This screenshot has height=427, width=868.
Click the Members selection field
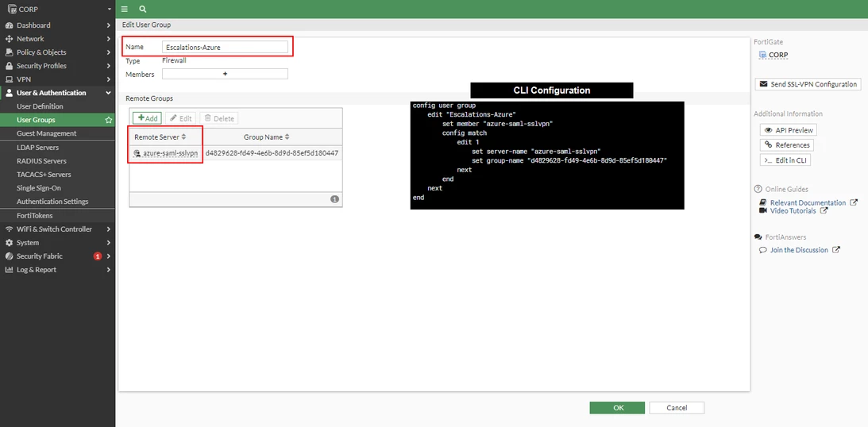225,74
